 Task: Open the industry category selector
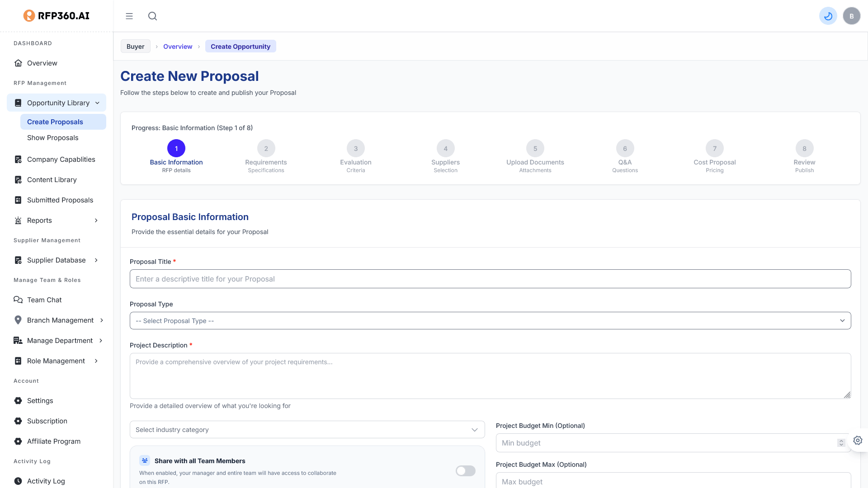307,429
